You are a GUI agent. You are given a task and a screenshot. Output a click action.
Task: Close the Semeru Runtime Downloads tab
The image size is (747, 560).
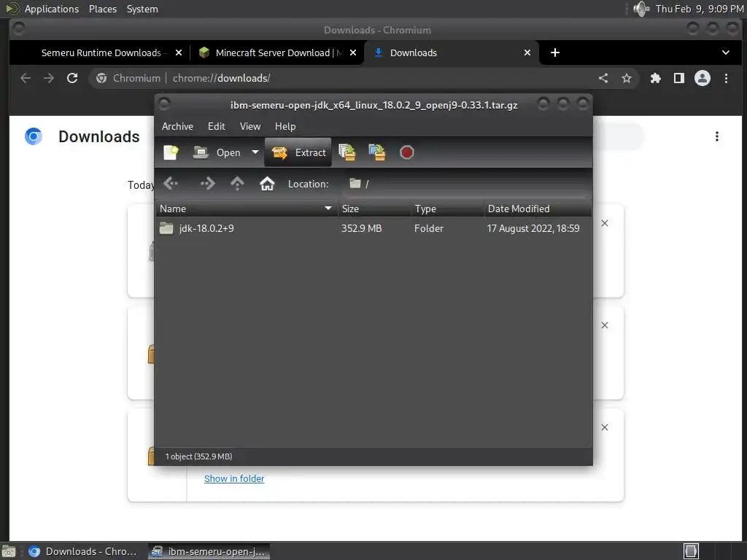pos(179,52)
